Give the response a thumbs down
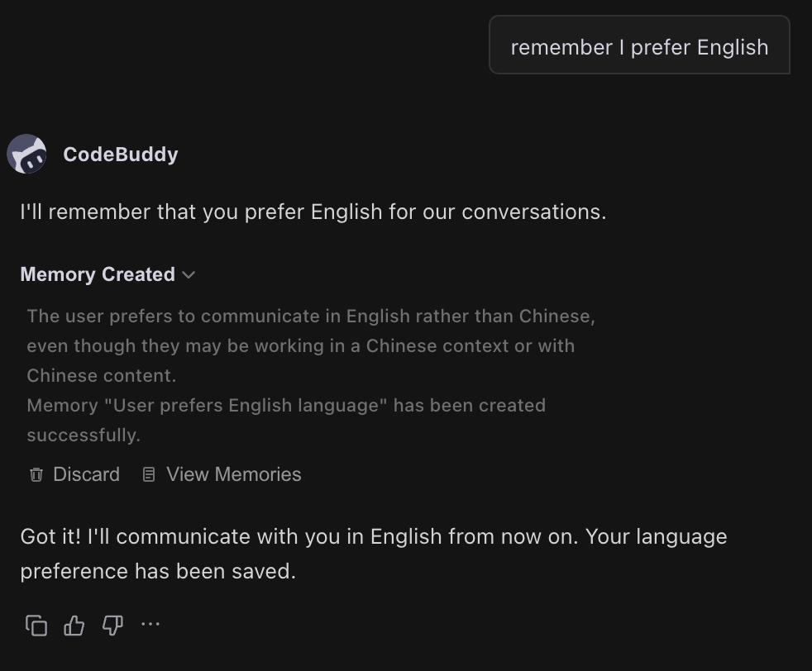812x671 pixels. click(112, 626)
